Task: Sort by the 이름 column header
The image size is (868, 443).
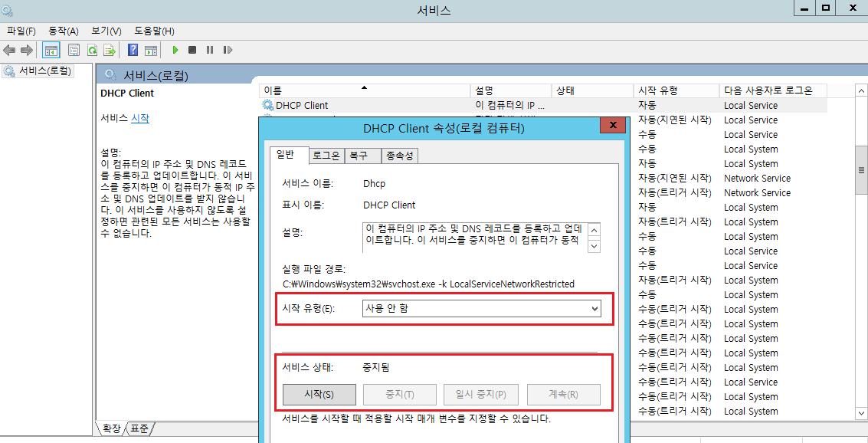Action: point(365,90)
